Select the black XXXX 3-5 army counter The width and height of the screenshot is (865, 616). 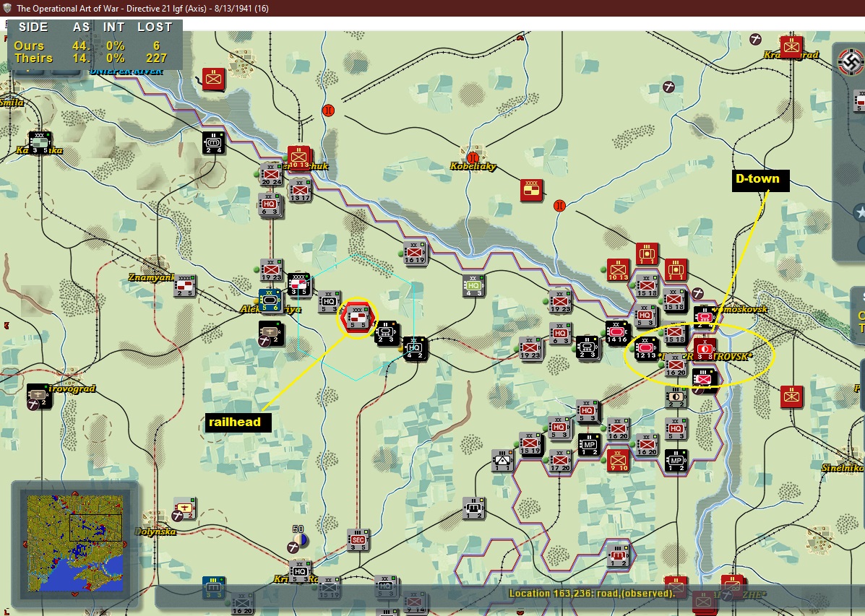(x=298, y=285)
